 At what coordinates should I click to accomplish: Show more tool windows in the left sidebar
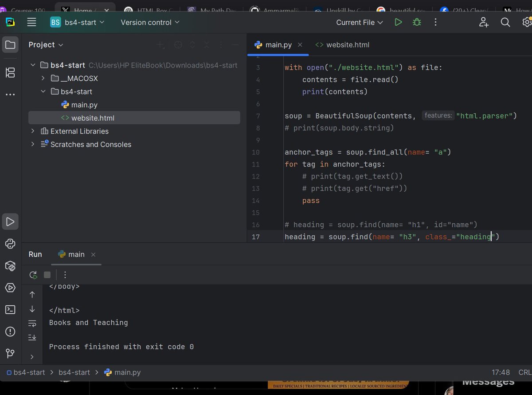(10, 95)
